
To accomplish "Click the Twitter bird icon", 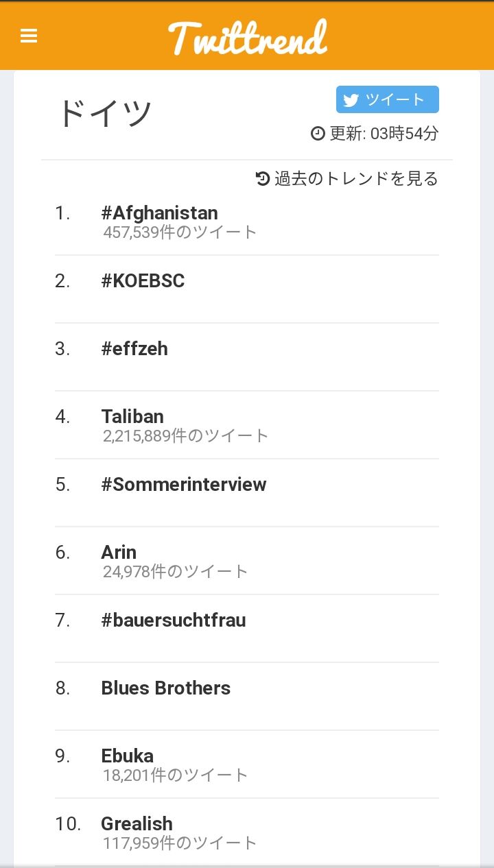I will 351,100.
